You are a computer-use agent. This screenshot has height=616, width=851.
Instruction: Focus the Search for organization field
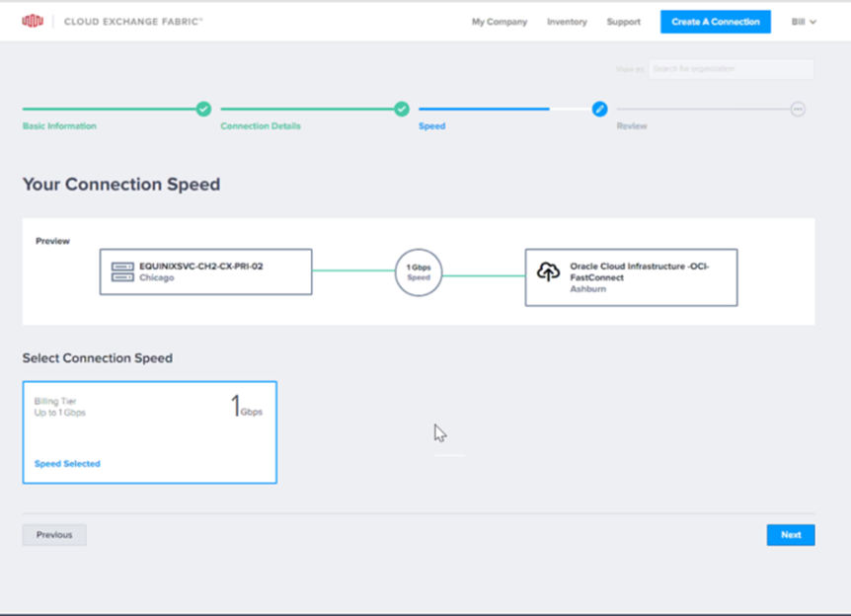(732, 69)
